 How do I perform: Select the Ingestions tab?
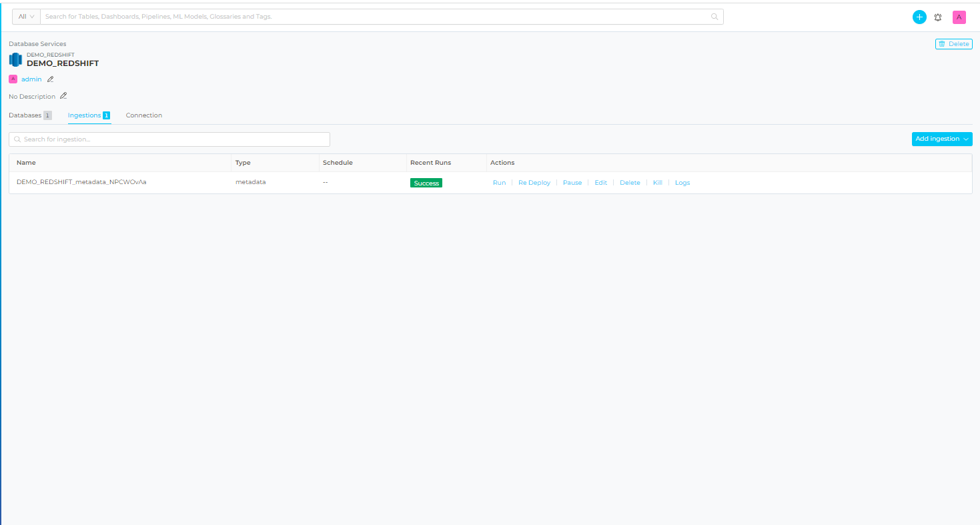[85, 115]
